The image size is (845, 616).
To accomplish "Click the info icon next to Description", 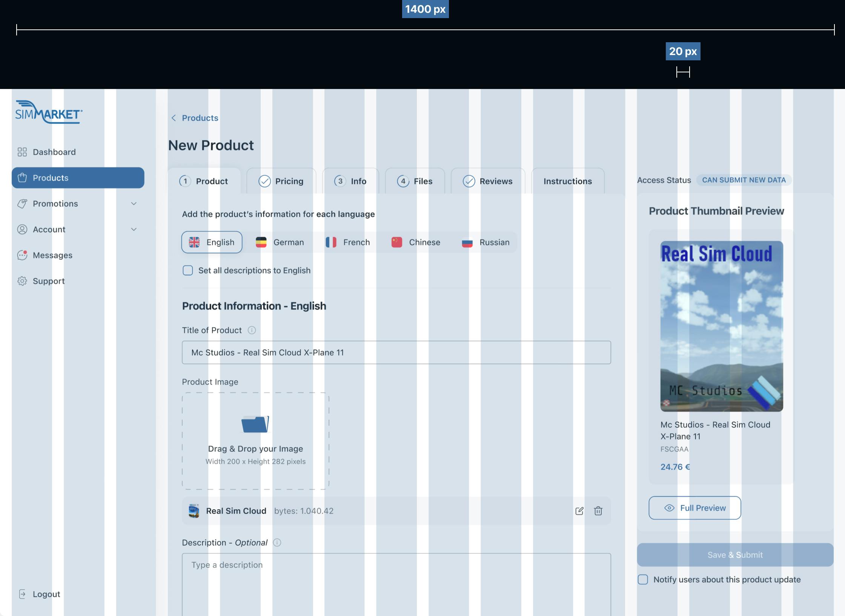I will point(277,542).
